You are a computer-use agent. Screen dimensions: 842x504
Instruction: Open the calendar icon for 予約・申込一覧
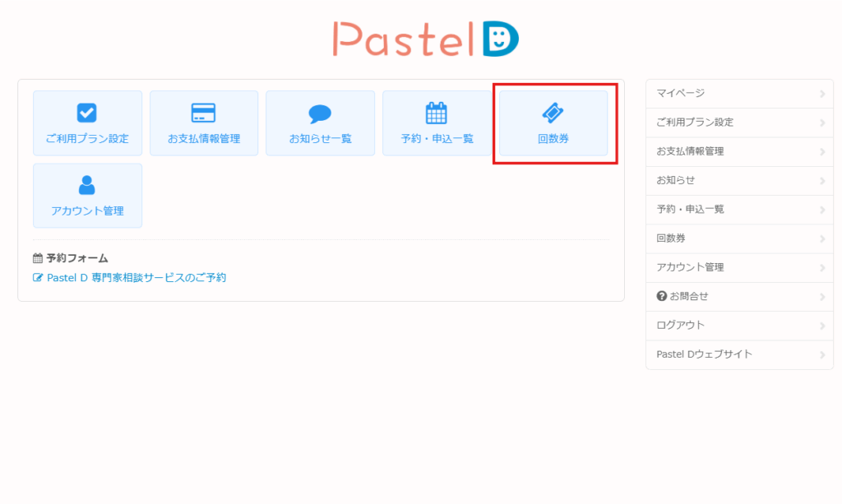point(436,113)
